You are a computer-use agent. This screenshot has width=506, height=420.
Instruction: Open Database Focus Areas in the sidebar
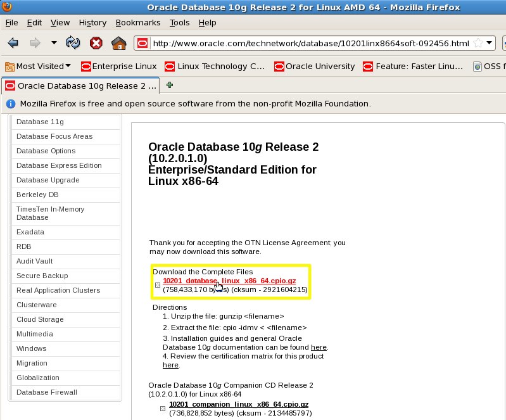click(65, 137)
